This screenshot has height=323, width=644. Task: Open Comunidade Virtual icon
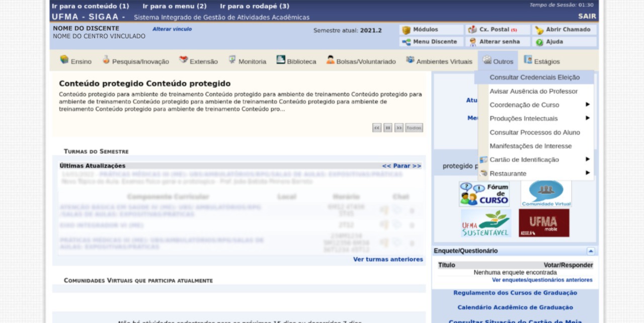pos(546,194)
